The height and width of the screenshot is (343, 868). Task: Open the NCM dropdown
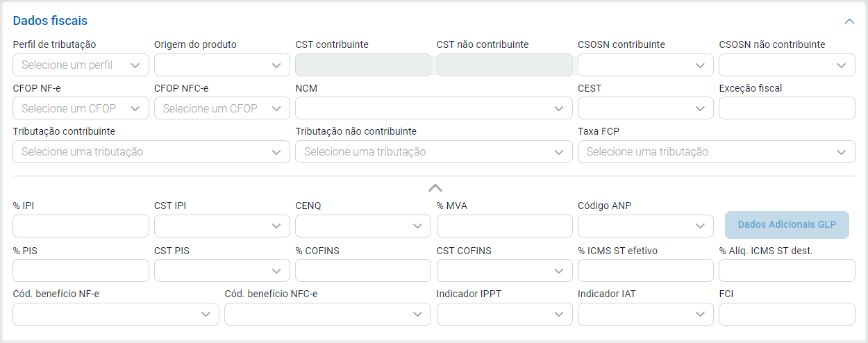click(x=433, y=108)
